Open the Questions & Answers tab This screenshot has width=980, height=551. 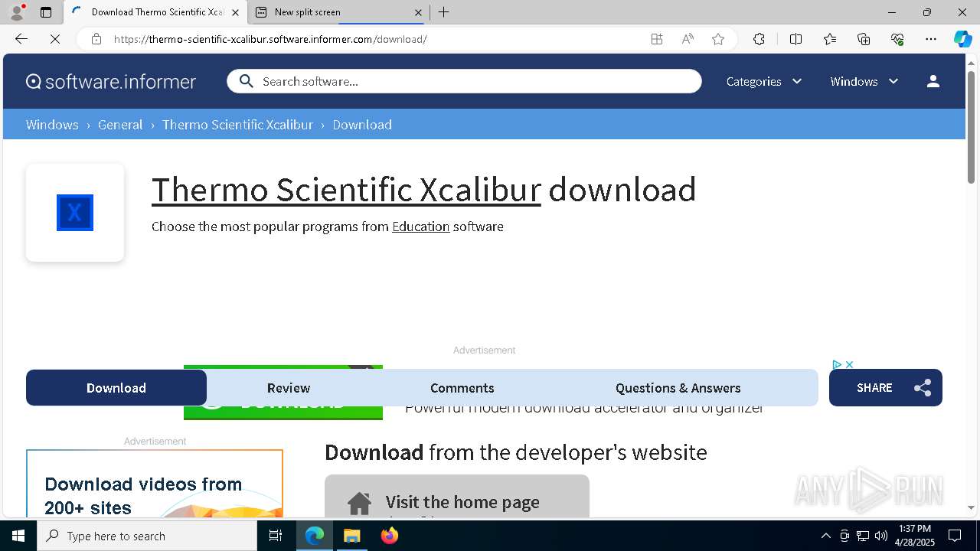tap(678, 388)
